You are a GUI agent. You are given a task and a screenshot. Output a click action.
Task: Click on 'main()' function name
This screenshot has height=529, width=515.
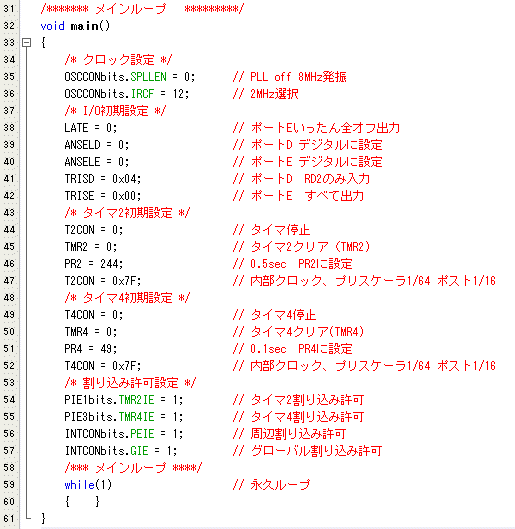click(90, 26)
